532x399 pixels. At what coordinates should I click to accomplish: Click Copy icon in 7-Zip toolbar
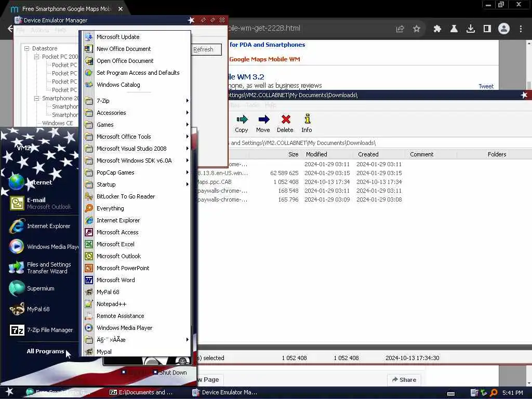click(x=242, y=124)
